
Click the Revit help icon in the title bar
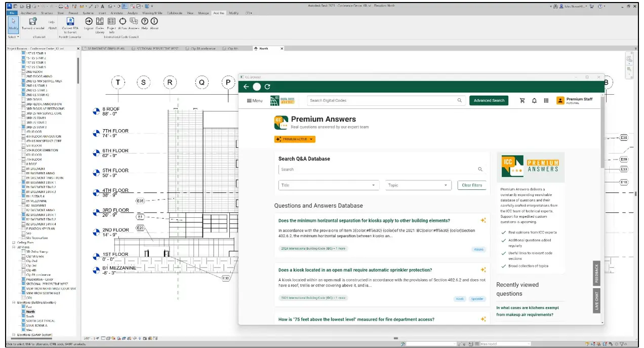(x=600, y=7)
